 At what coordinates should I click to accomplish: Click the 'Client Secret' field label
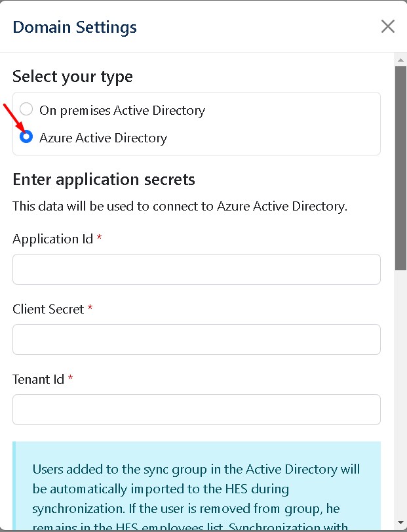48,309
